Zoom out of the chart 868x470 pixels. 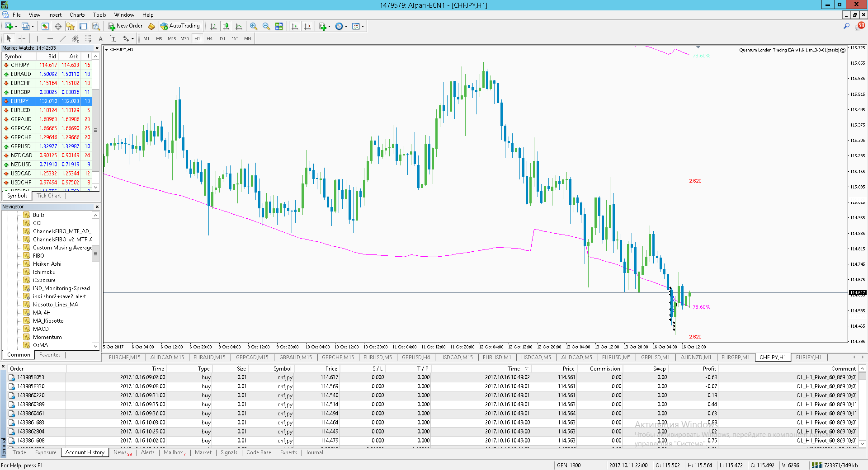(x=266, y=26)
